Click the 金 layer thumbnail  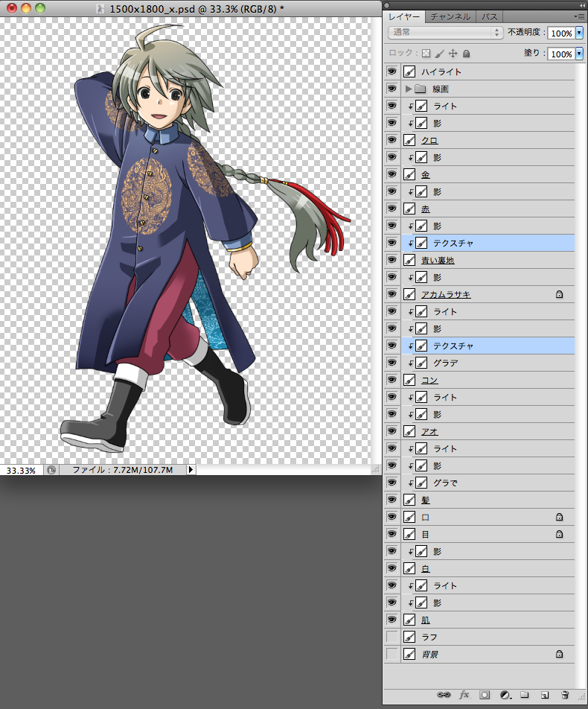pos(409,174)
